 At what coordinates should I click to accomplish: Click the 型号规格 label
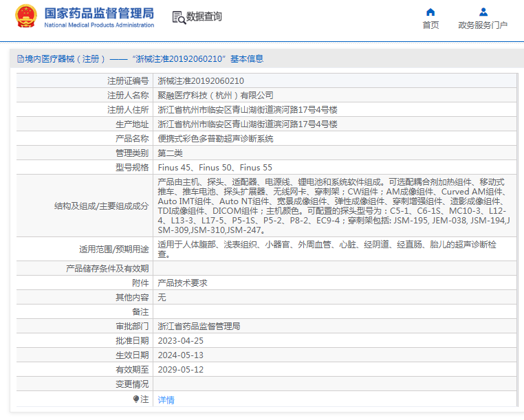[132, 168]
